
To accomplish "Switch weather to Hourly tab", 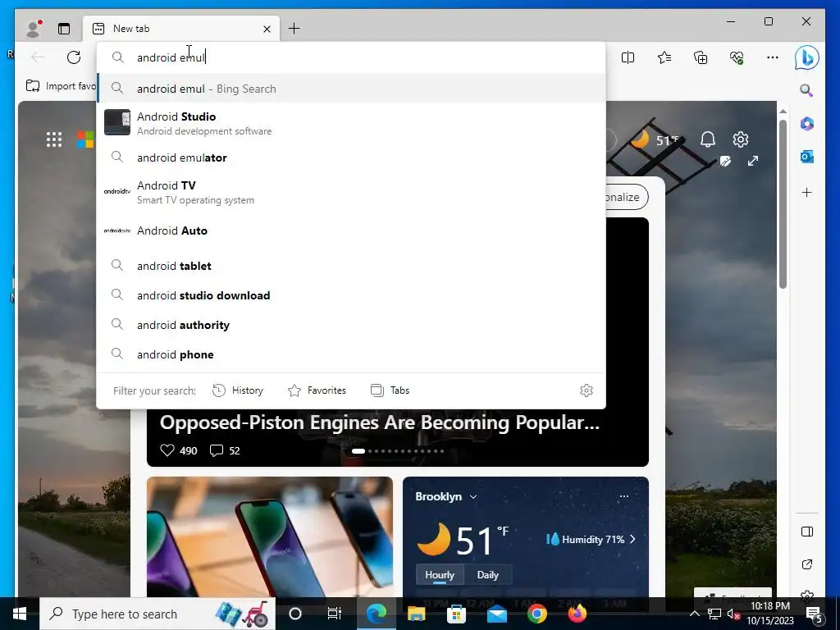I will [x=440, y=575].
